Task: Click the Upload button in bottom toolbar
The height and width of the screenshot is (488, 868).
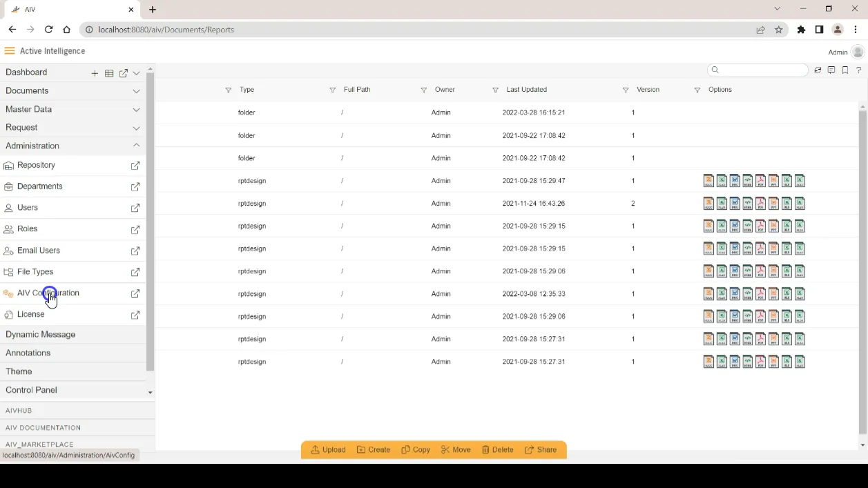Action: click(328, 450)
